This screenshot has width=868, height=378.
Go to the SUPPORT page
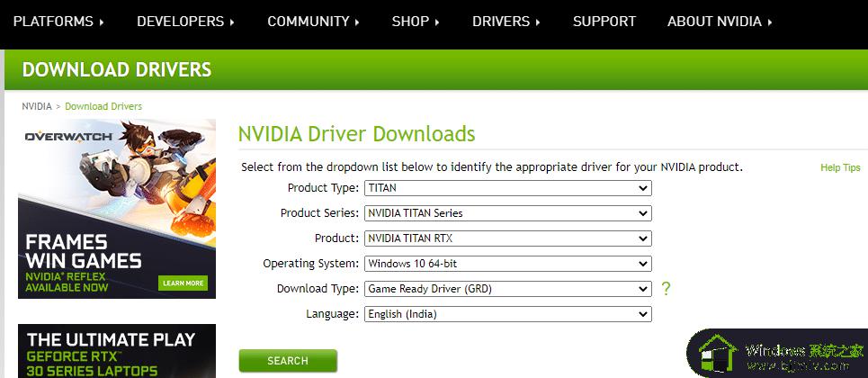coord(604,22)
